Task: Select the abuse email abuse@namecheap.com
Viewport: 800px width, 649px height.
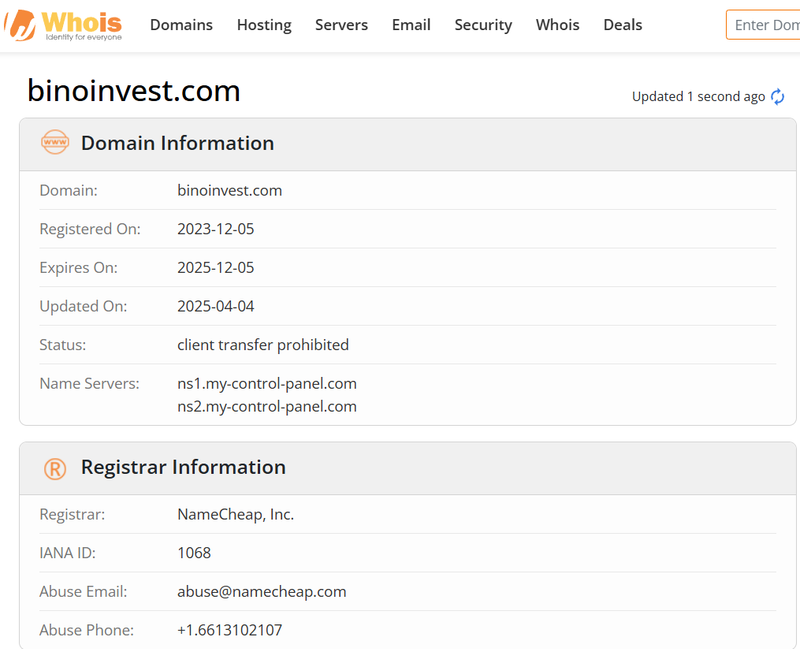Action: [x=262, y=591]
